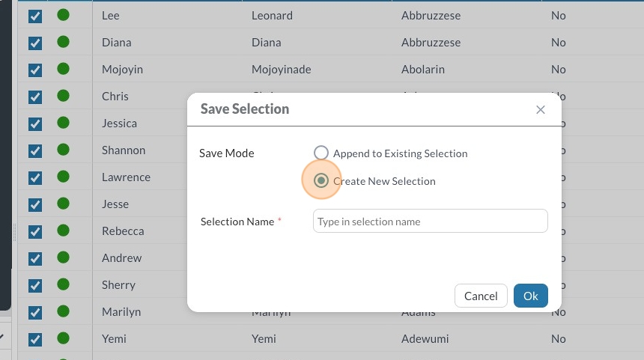The width and height of the screenshot is (644, 360).
Task: Uncheck the checkbox for Diana Abbruzzese
Action: coord(35,43)
